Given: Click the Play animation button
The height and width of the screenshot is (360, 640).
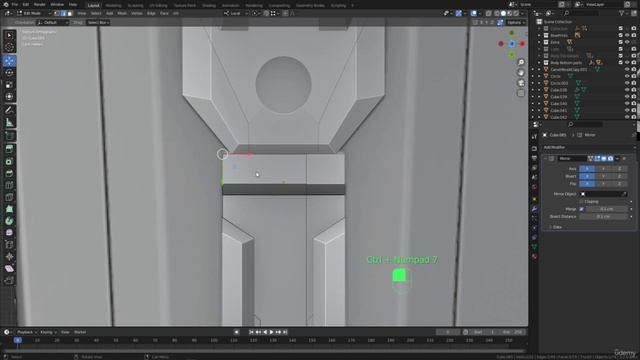Looking at the screenshot, I should pos(271,332).
